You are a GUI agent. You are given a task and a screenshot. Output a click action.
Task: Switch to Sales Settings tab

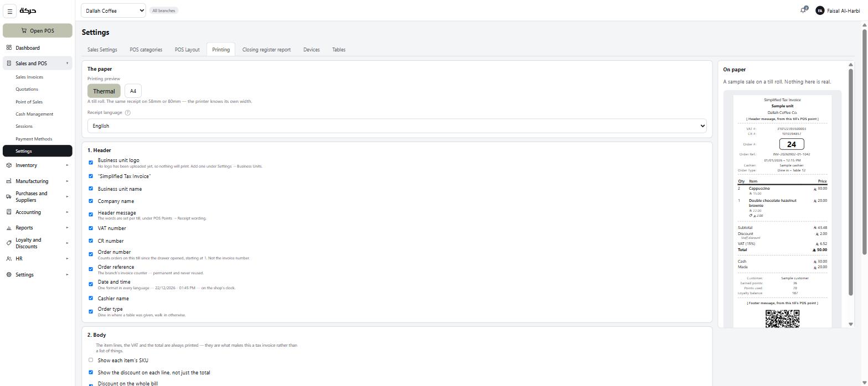[102, 49]
